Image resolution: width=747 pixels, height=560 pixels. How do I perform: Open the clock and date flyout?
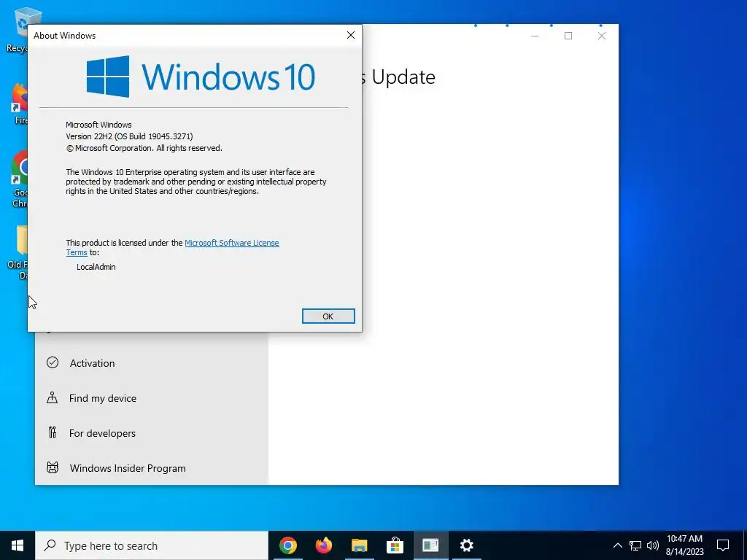pyautogui.click(x=684, y=545)
